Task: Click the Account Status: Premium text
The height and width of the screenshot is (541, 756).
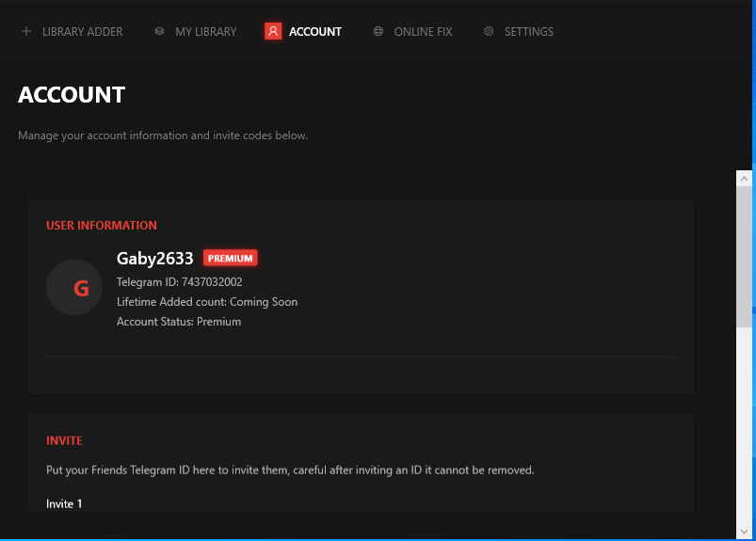Action: (179, 322)
